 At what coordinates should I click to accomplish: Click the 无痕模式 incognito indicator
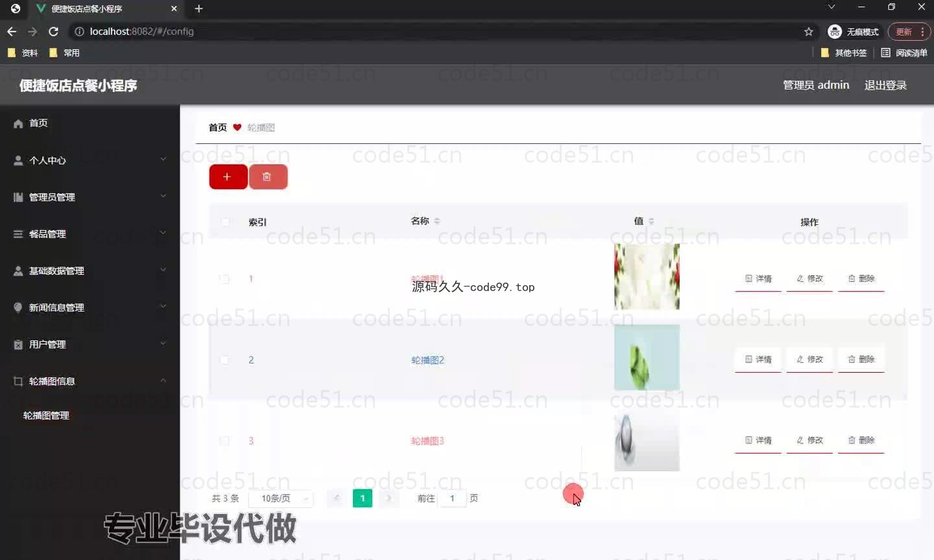[854, 31]
